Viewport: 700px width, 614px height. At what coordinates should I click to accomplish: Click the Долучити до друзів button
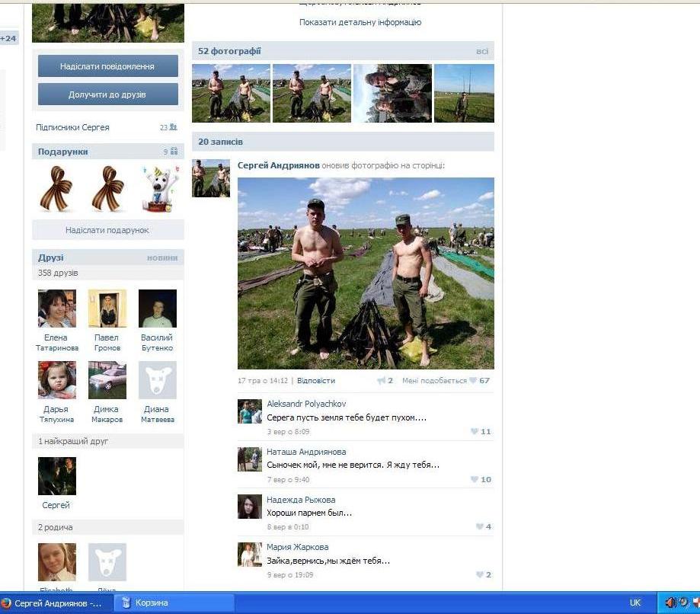[108, 94]
